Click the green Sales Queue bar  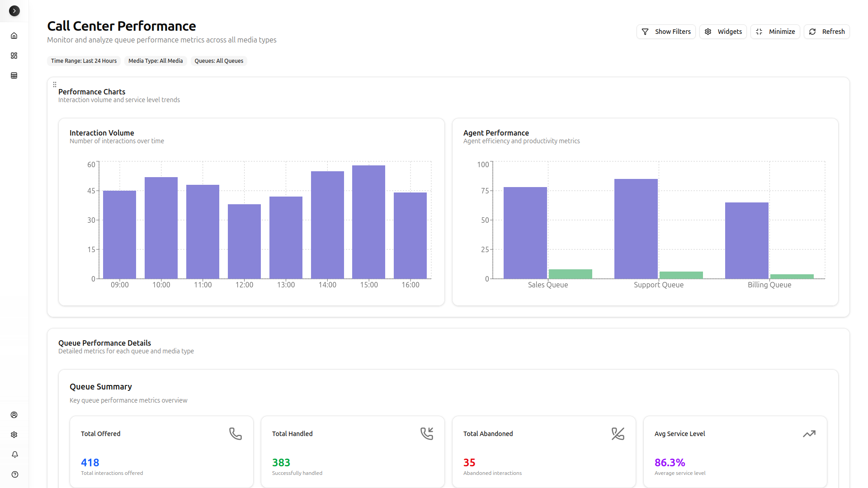coord(570,274)
